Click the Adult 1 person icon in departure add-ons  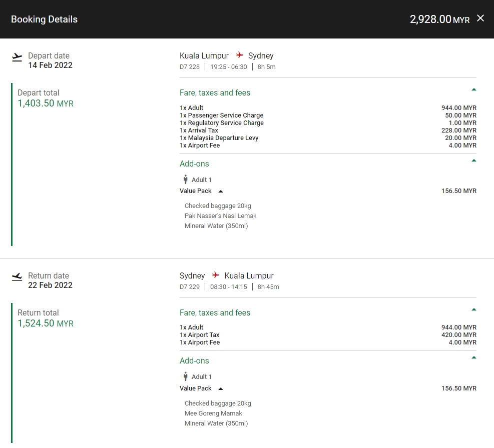[x=185, y=179]
